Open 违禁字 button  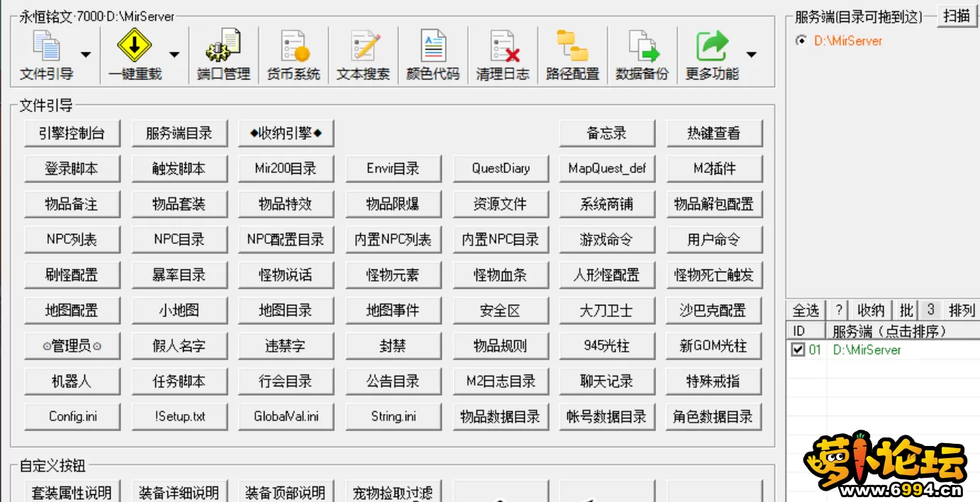pos(286,346)
